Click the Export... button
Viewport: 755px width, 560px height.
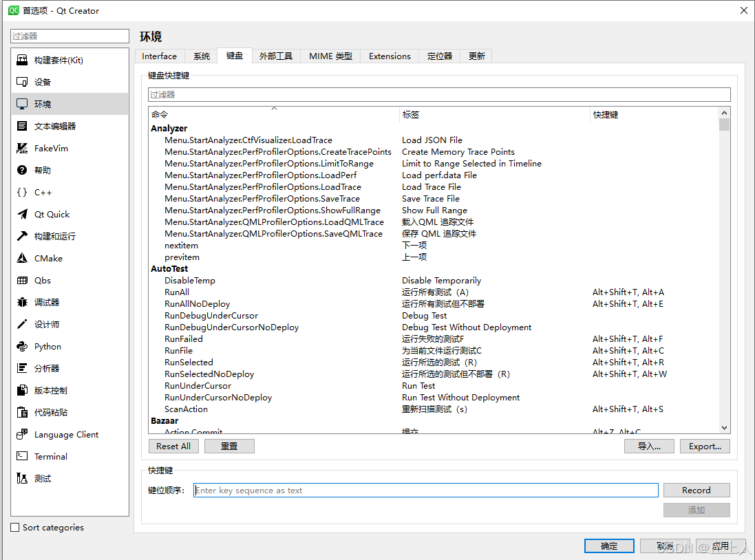(705, 446)
